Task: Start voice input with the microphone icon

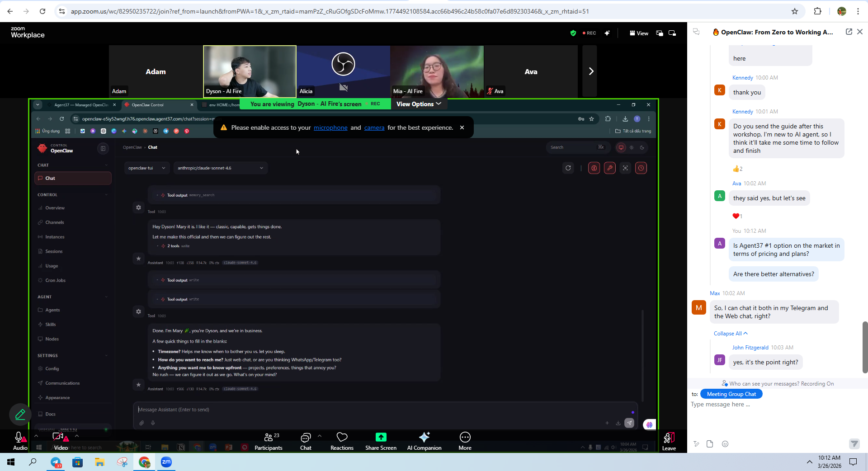Action: [153, 423]
